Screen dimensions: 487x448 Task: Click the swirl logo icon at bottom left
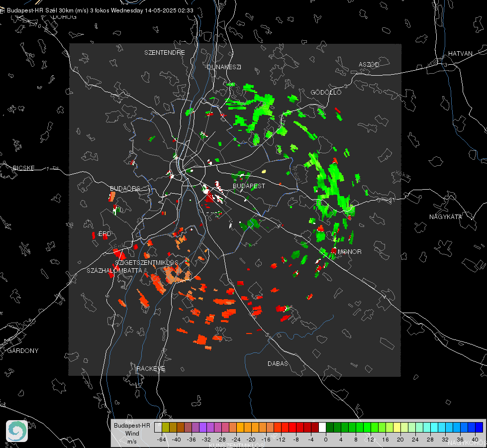point(17,431)
